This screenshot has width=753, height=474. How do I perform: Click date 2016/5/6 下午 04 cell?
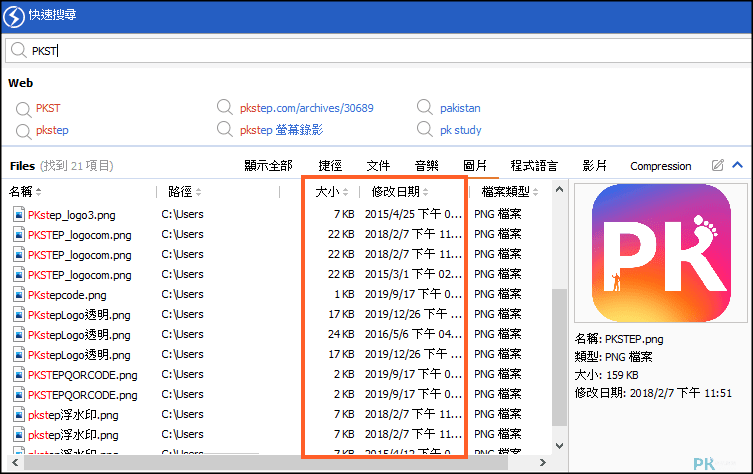413,334
